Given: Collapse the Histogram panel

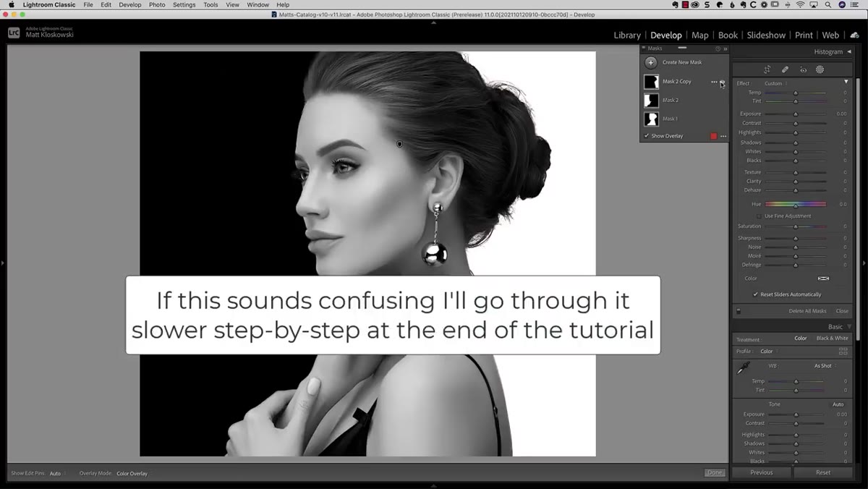Looking at the screenshot, I should 849,51.
